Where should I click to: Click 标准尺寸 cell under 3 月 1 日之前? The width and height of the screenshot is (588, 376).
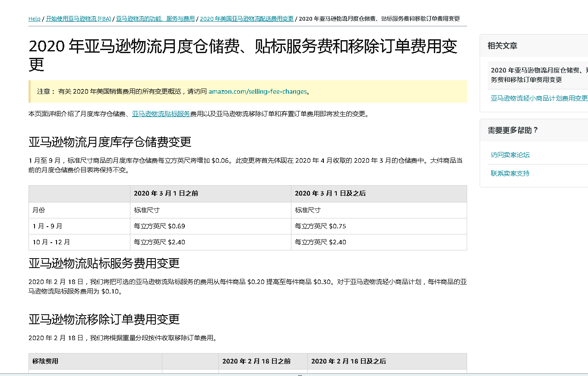click(x=211, y=210)
